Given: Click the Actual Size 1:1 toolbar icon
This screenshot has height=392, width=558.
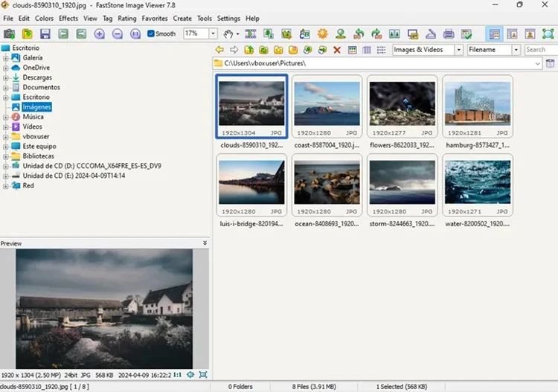Looking at the screenshot, I should (x=135, y=33).
